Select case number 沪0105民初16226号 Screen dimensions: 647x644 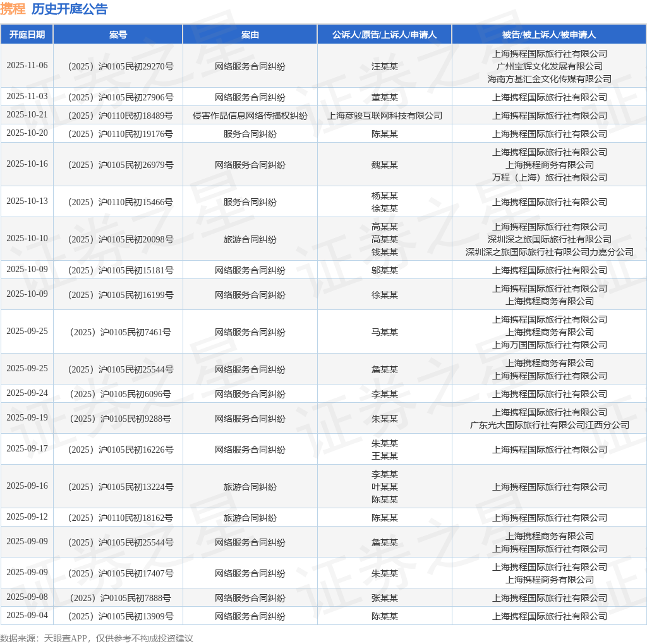pos(121,450)
